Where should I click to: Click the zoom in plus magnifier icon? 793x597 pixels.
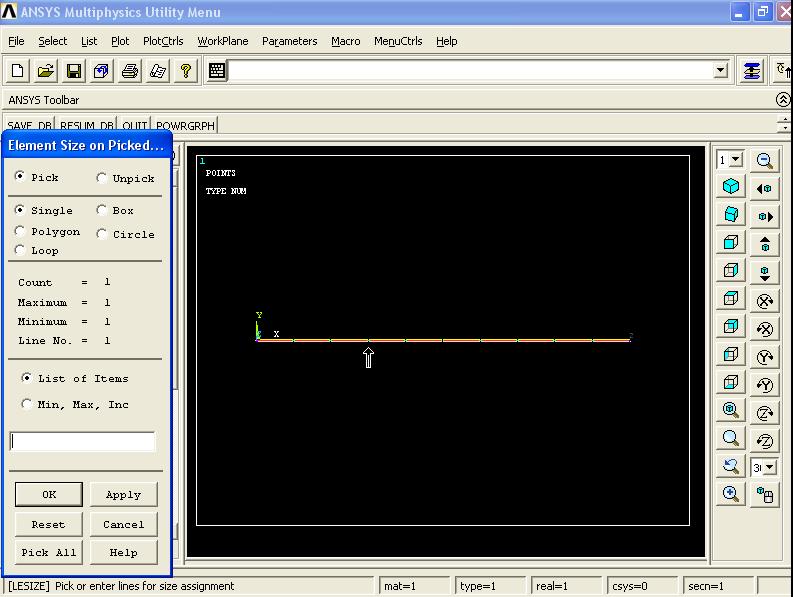pos(731,494)
